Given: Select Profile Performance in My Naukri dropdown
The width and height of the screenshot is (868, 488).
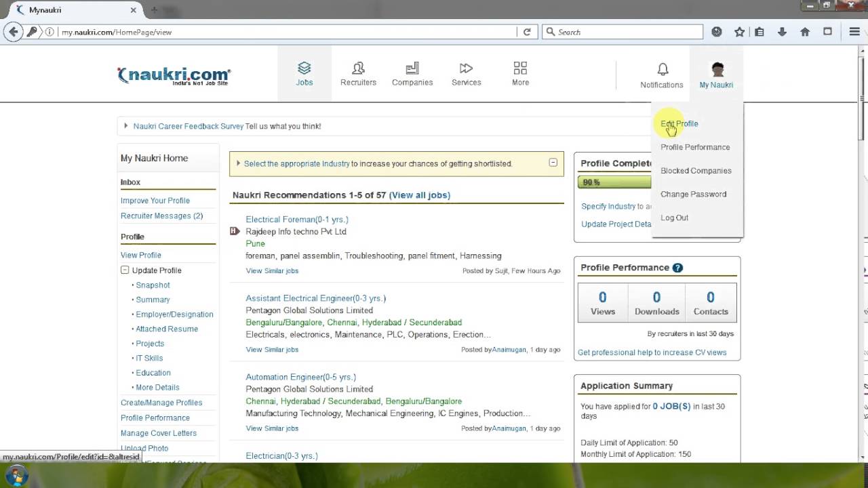Looking at the screenshot, I should [x=695, y=147].
